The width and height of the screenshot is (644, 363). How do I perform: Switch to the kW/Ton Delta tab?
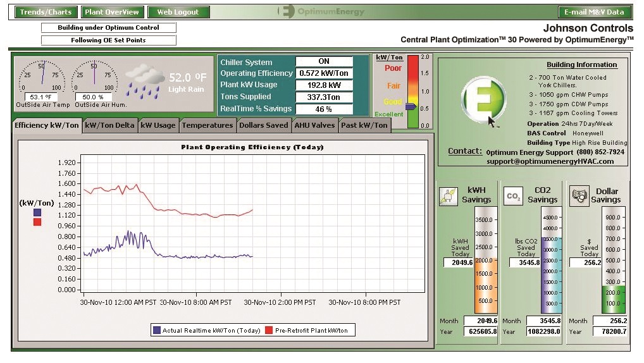109,125
